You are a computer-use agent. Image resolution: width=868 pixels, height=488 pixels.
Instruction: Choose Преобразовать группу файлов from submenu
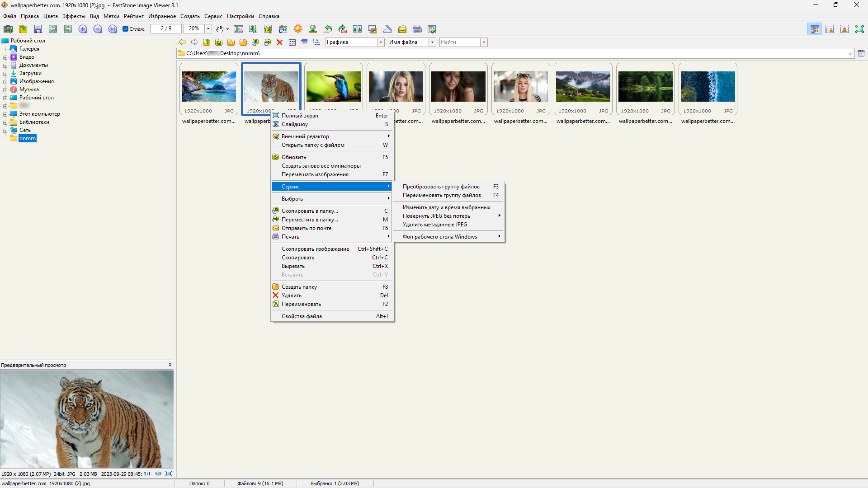click(441, 187)
